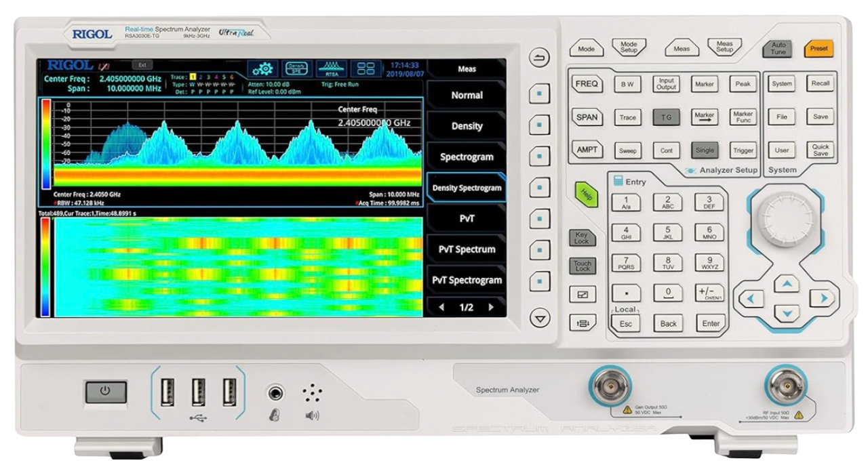Screen dimensions: 868x471
Task: Select PvT Spectrogram menu item
Action: pos(467,280)
